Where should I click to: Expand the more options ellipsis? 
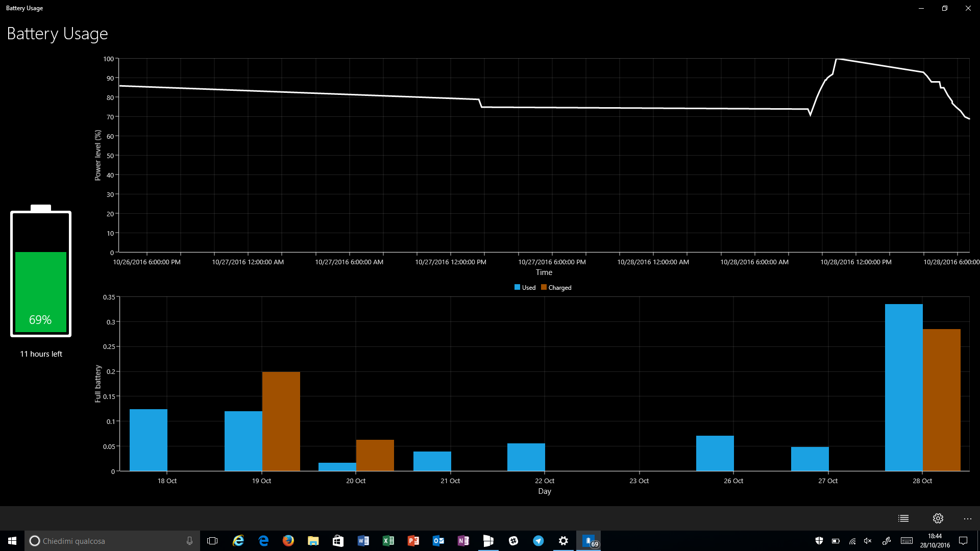coord(967,518)
